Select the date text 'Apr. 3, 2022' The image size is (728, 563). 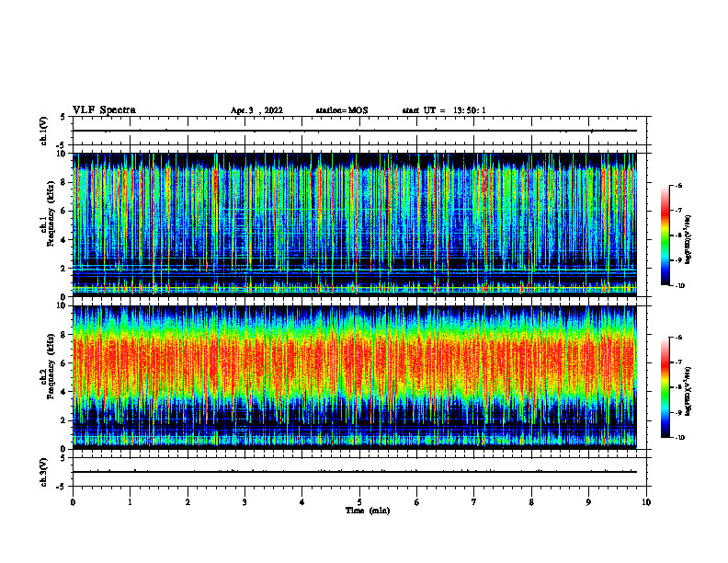(x=256, y=110)
